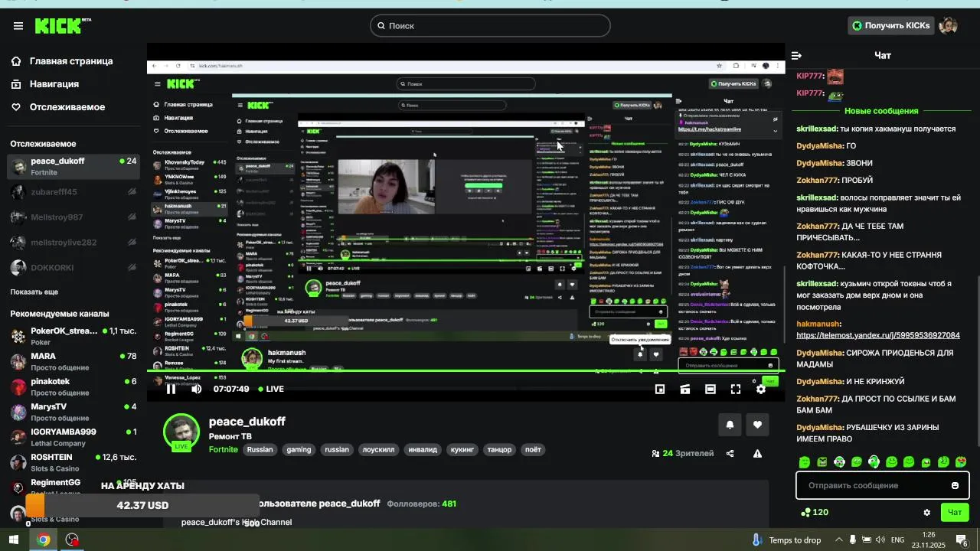Click the Получить KICKs button
Screen dimensions: 980x551
891,26
